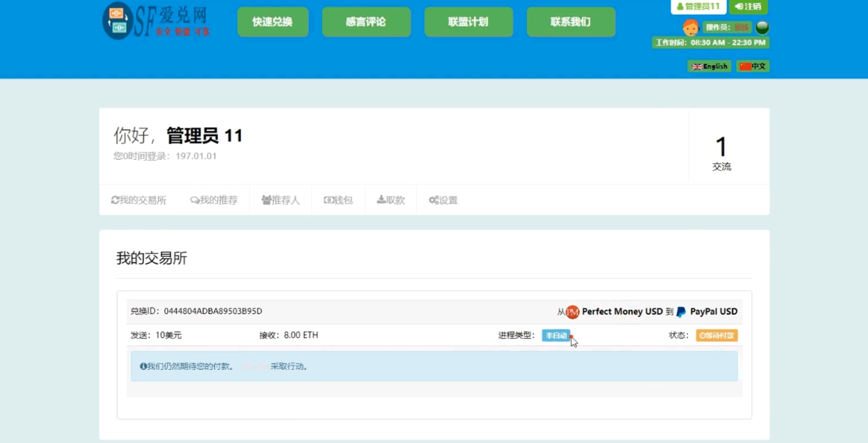Go to the 联盟计划 page
868x443 pixels.
[x=468, y=22]
